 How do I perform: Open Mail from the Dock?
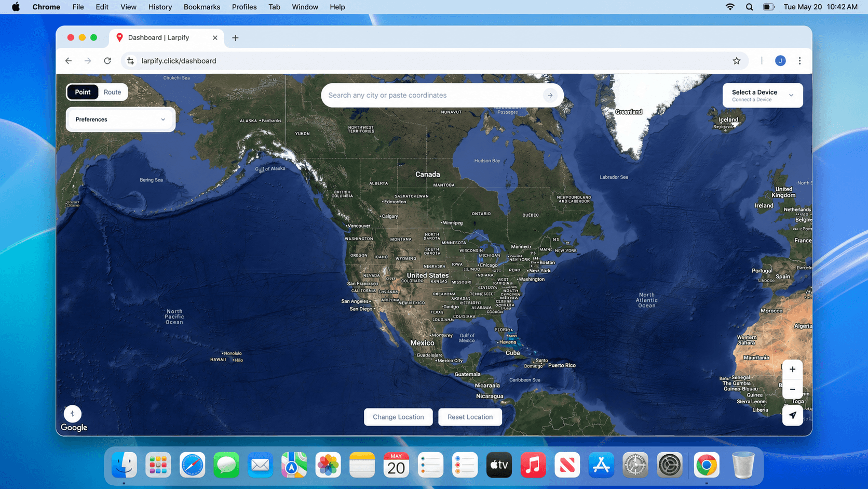[x=260, y=465]
